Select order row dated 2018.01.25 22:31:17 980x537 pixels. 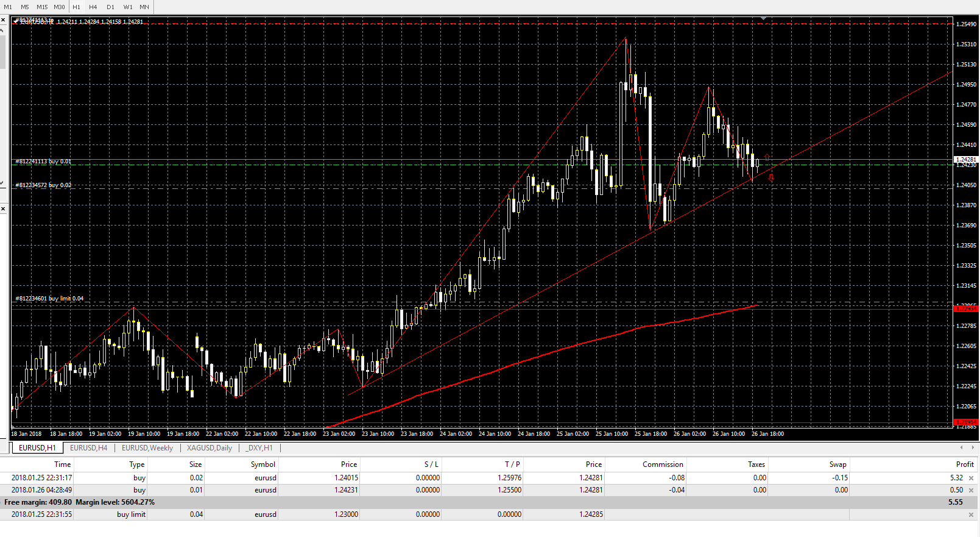(488, 478)
